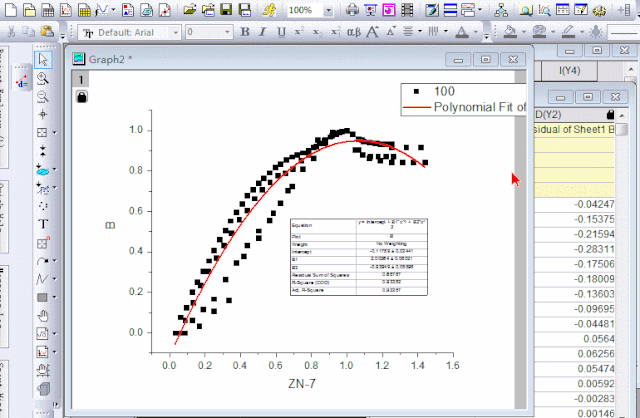Activate the Zoom In magnifier tool

43,78
